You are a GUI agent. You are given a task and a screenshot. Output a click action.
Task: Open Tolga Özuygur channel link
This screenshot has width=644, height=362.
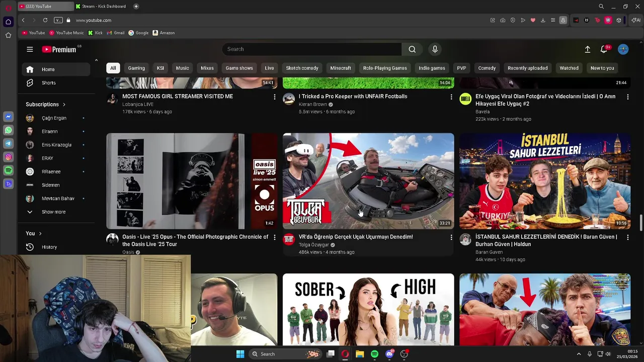pos(313,245)
